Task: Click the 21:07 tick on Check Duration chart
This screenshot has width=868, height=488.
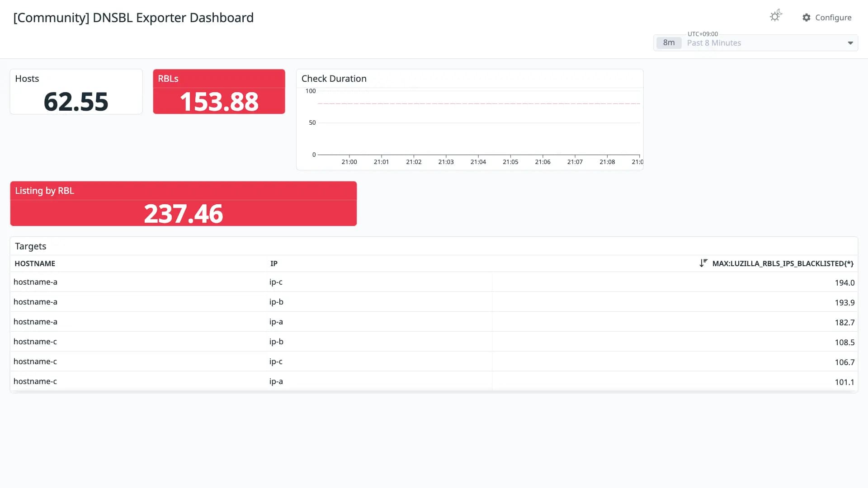Action: pos(575,162)
